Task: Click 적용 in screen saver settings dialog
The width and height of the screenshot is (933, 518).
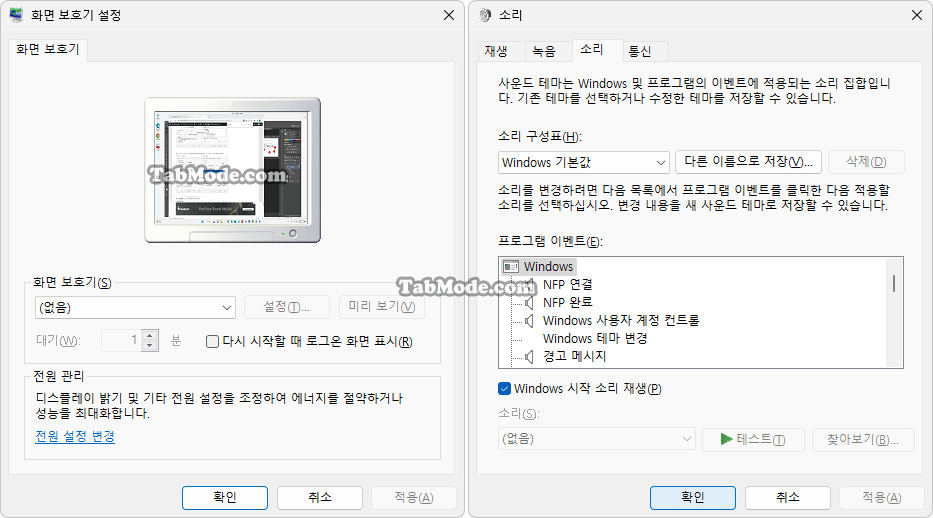Action: tap(414, 497)
